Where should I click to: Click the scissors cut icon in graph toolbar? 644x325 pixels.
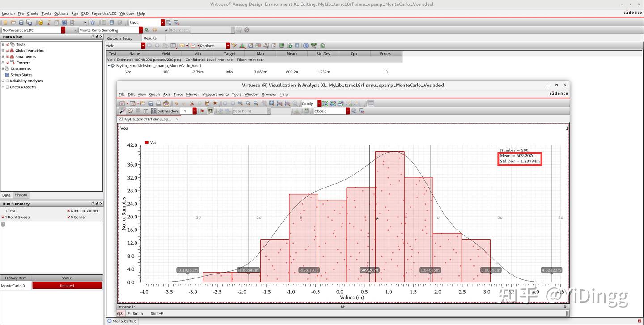tap(191, 103)
